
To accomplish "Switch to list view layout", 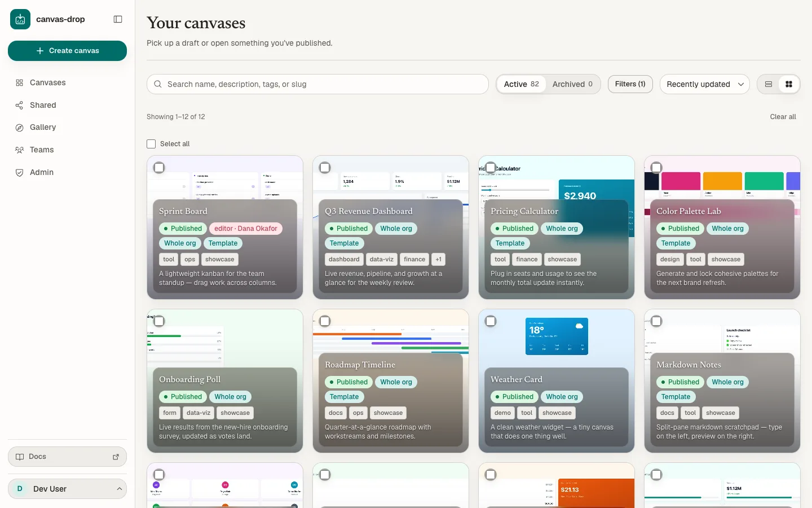I will (x=768, y=84).
